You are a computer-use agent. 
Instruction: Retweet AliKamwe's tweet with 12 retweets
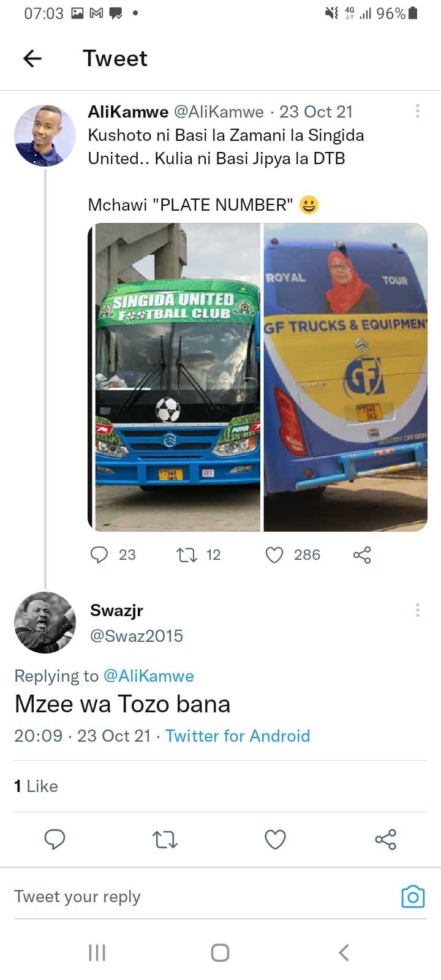click(x=186, y=555)
